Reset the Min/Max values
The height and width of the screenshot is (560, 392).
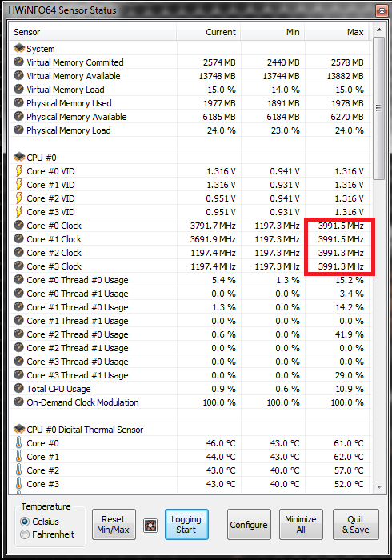coord(114,524)
